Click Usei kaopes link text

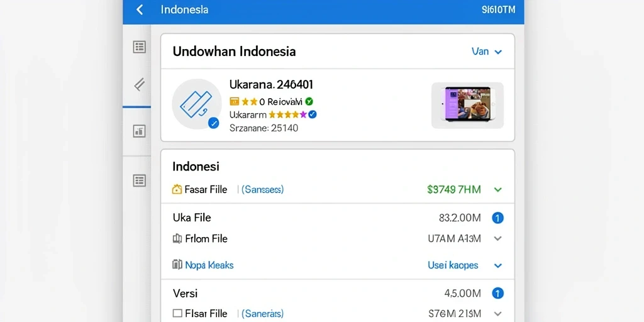click(453, 265)
